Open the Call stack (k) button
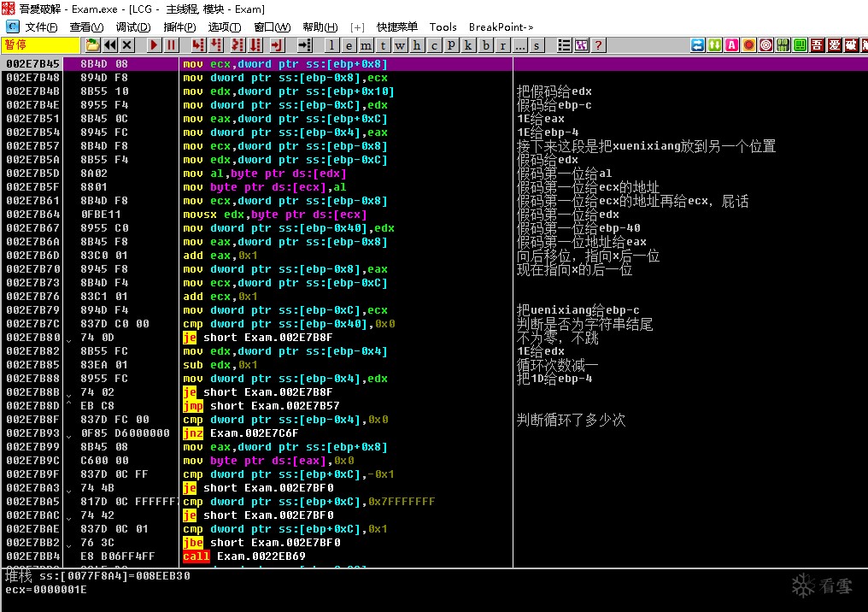This screenshot has height=612, width=868. click(x=468, y=45)
